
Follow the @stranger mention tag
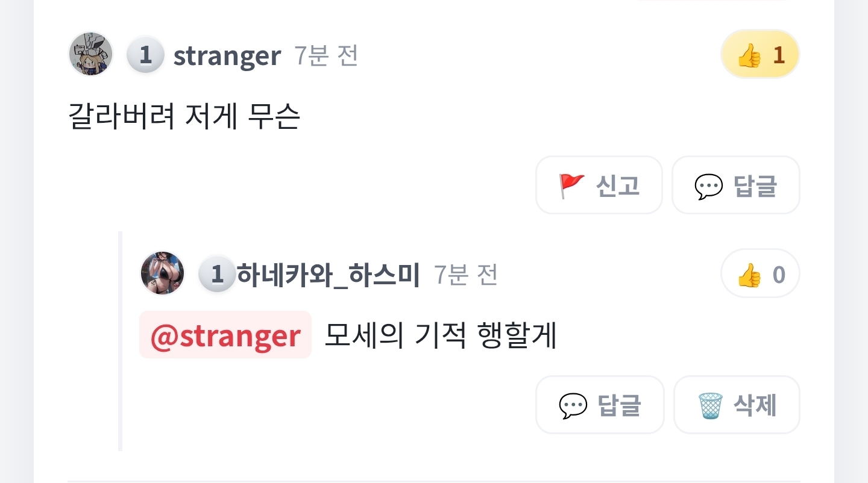coord(225,335)
